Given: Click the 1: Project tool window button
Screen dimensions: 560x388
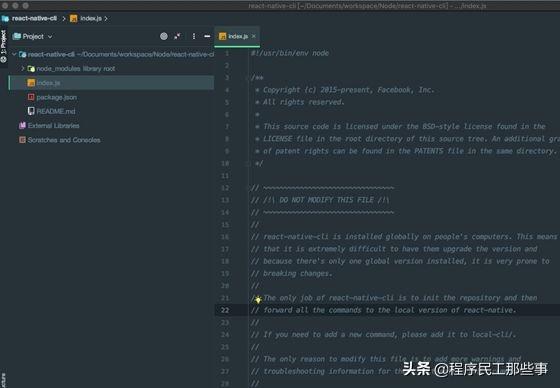Looking at the screenshot, I should (4, 46).
